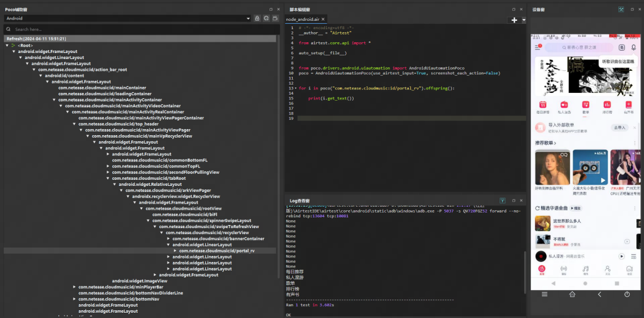The width and height of the screenshot is (644, 318).
Task: Expand the bannerContainer tree node
Action: [x=169, y=239]
